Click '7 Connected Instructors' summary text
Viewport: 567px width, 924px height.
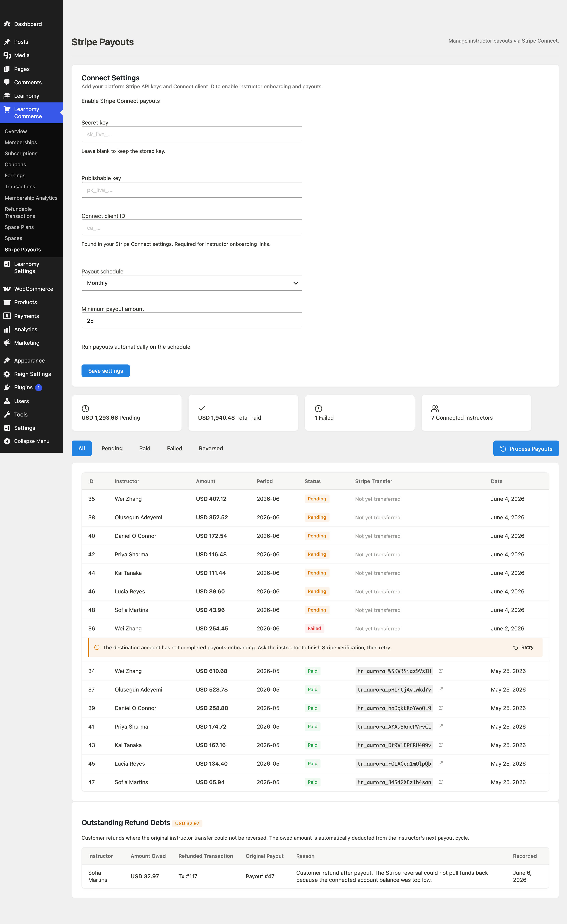click(x=462, y=417)
